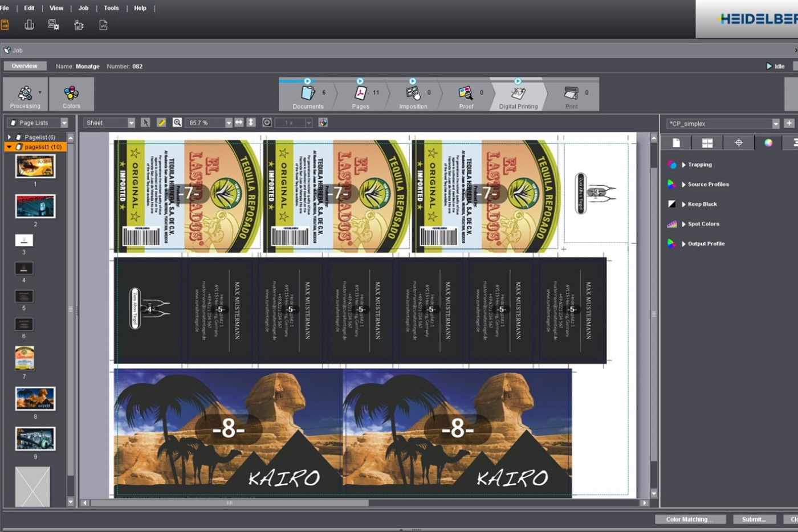Click the plus add preset button
798x532 pixels.
pyautogui.click(x=789, y=123)
